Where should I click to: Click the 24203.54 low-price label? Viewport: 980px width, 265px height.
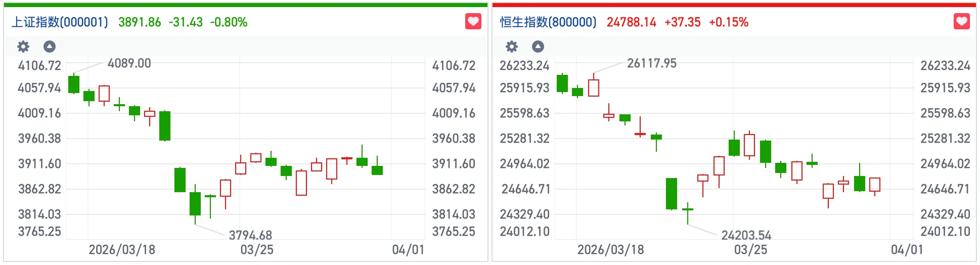[x=746, y=235]
